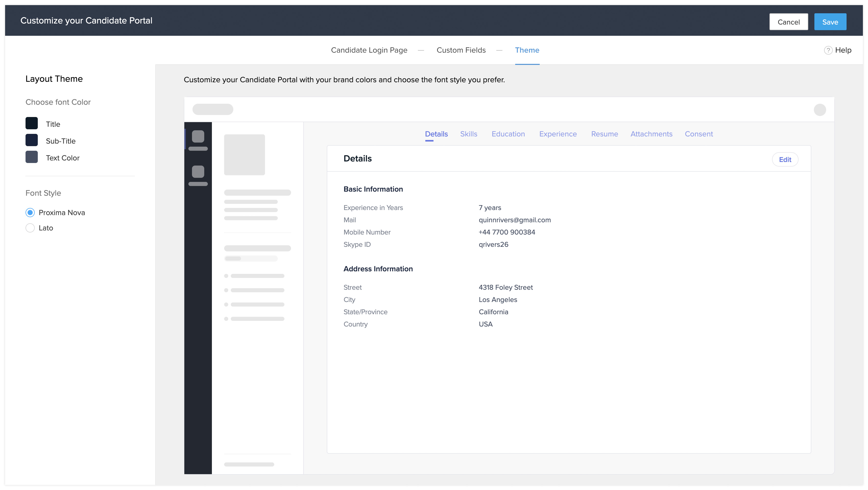Switch to the Education tab
The height and width of the screenshot is (490, 868).
click(x=508, y=134)
